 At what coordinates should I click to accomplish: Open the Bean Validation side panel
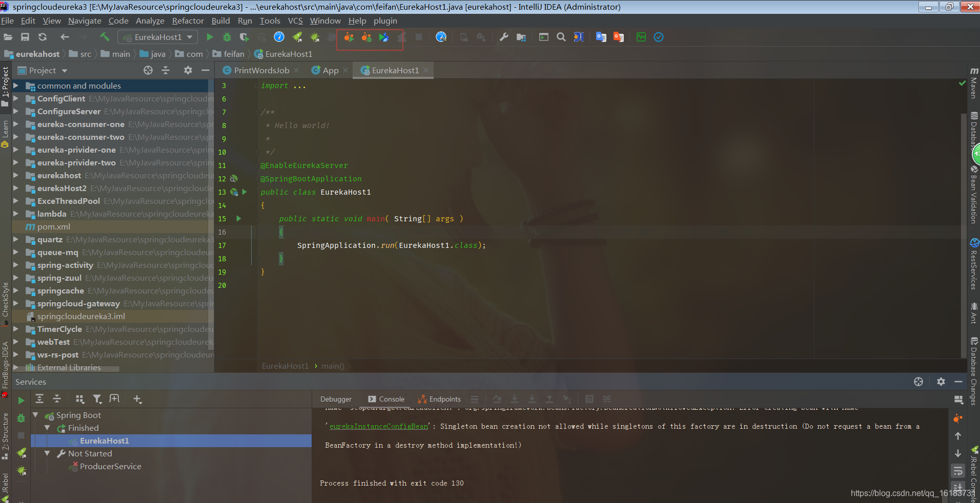coord(974,195)
